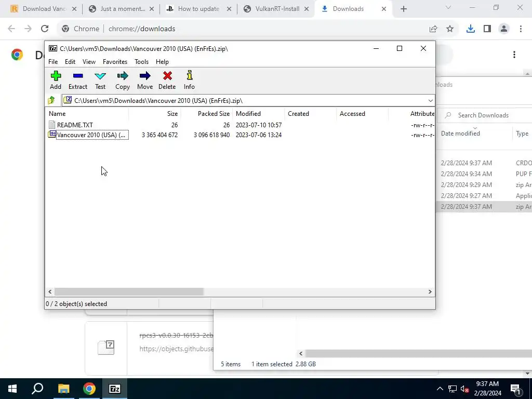Bookmark this page with the star icon
Screen dimensions: 532x399
450,29
